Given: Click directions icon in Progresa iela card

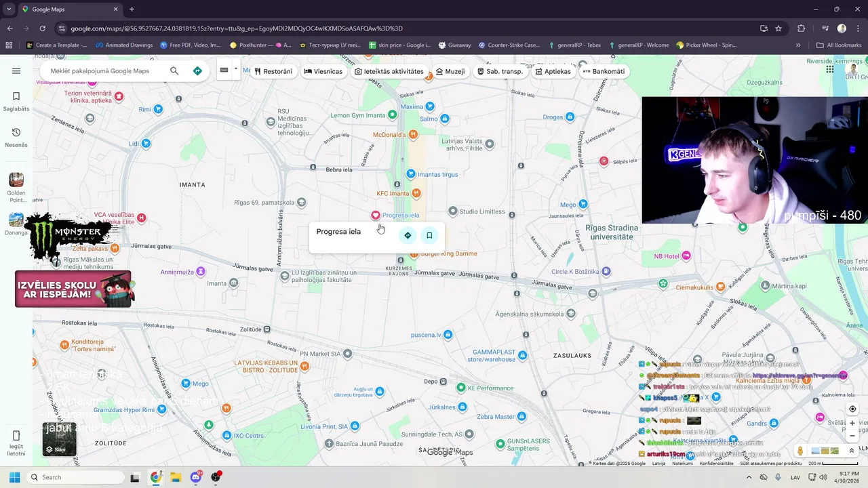Looking at the screenshot, I should (408, 235).
